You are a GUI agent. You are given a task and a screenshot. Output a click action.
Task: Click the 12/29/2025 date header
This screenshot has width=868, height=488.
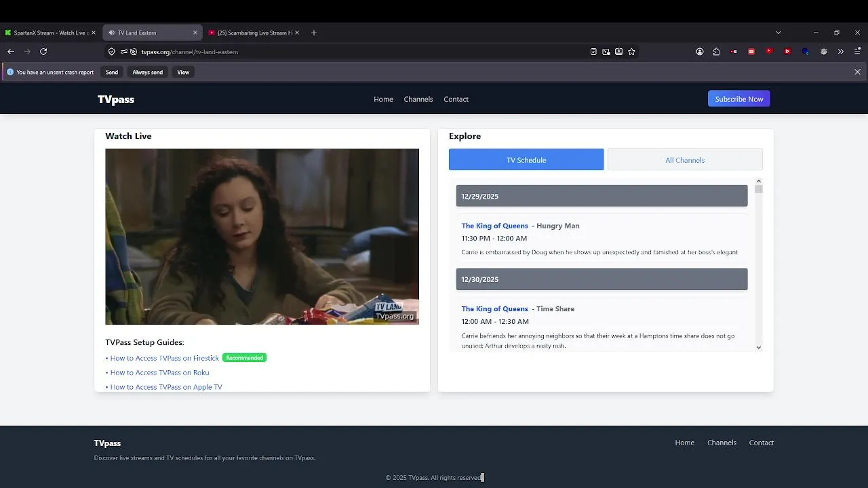point(601,196)
